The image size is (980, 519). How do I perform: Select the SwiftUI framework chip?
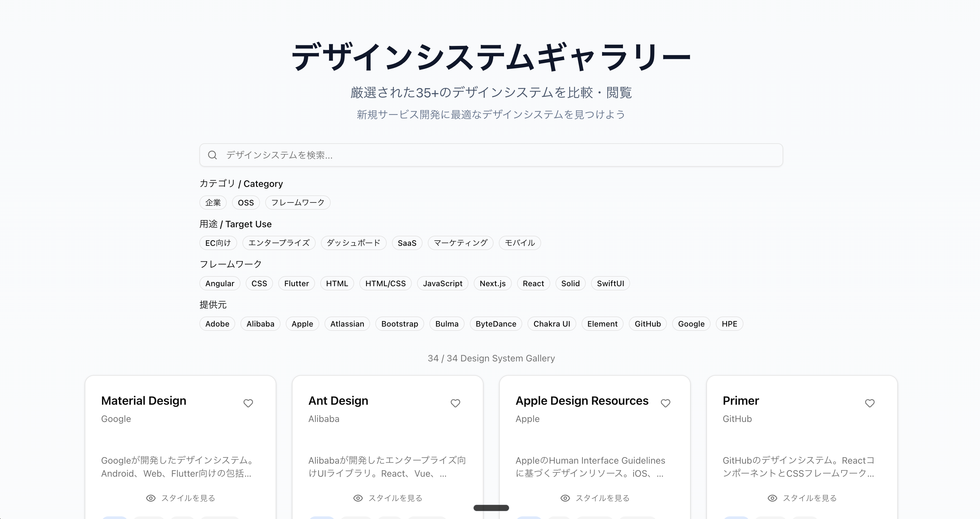(610, 284)
